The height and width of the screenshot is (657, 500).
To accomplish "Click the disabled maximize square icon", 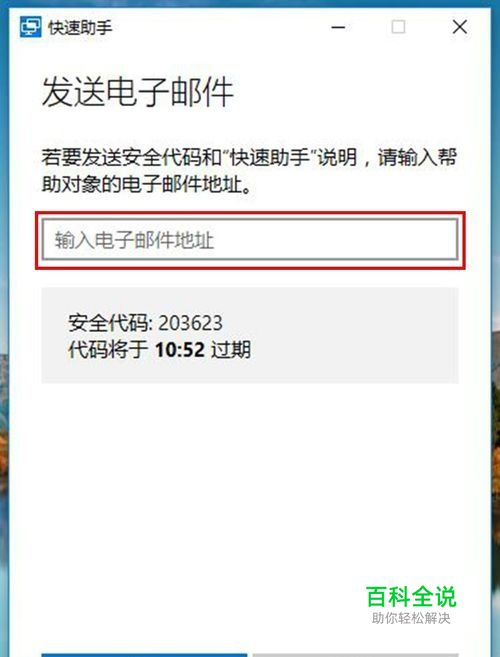I will (x=398, y=27).
